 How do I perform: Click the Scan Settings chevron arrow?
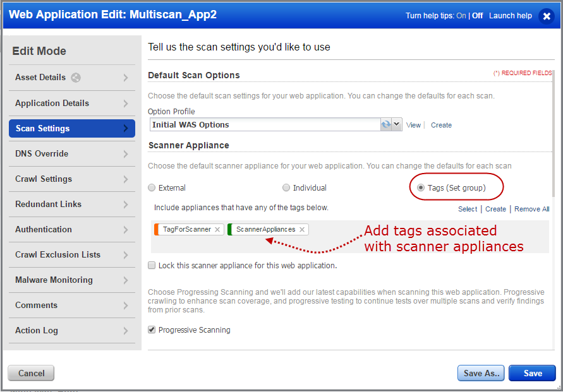[125, 128]
